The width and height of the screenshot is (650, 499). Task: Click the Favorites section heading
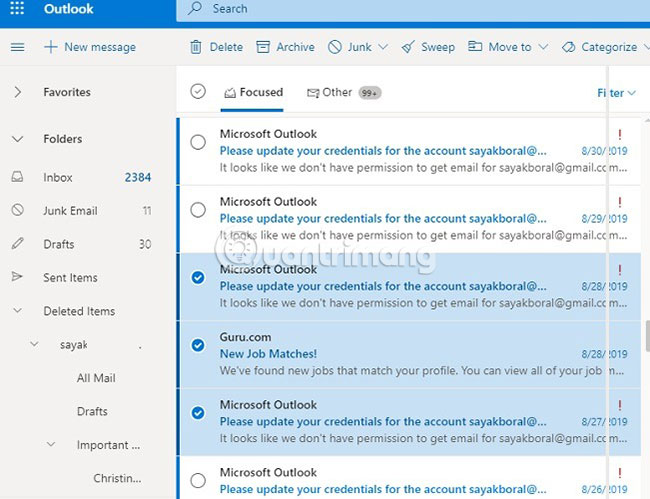(67, 92)
